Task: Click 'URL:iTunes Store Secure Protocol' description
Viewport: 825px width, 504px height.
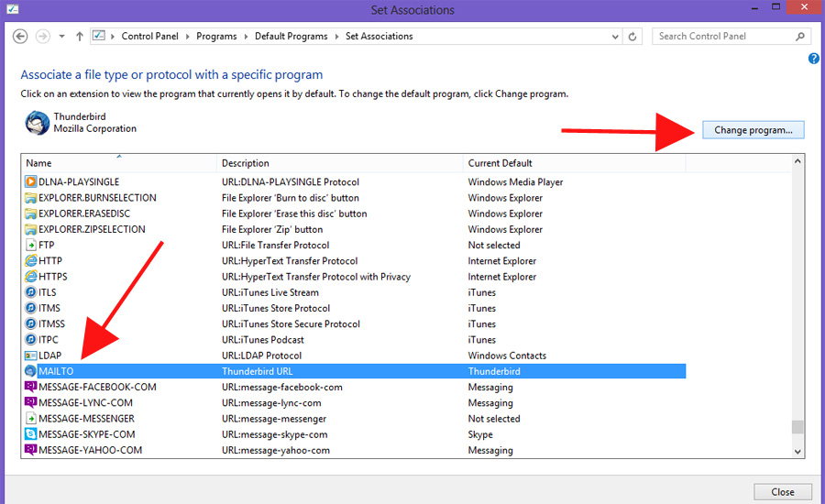Action: coord(291,324)
